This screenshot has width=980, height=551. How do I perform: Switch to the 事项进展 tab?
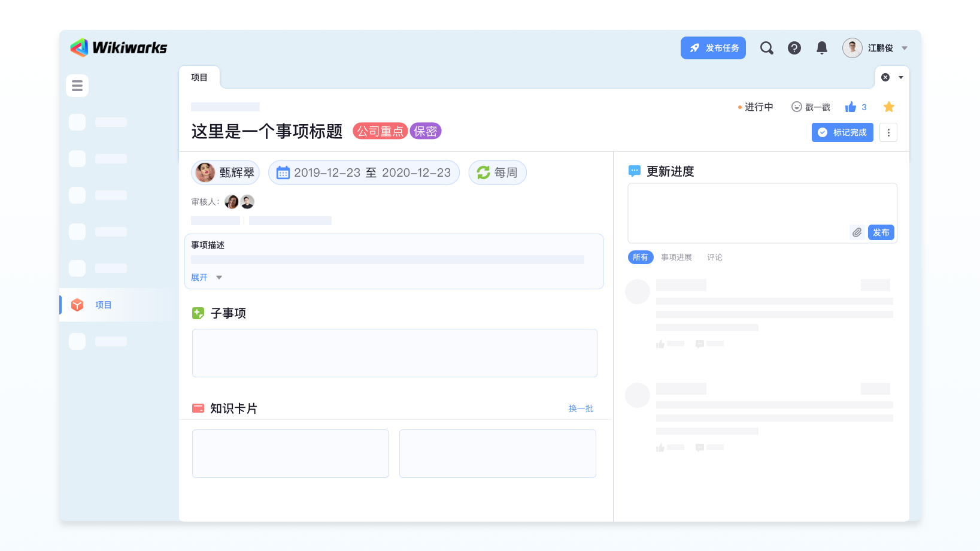click(676, 257)
